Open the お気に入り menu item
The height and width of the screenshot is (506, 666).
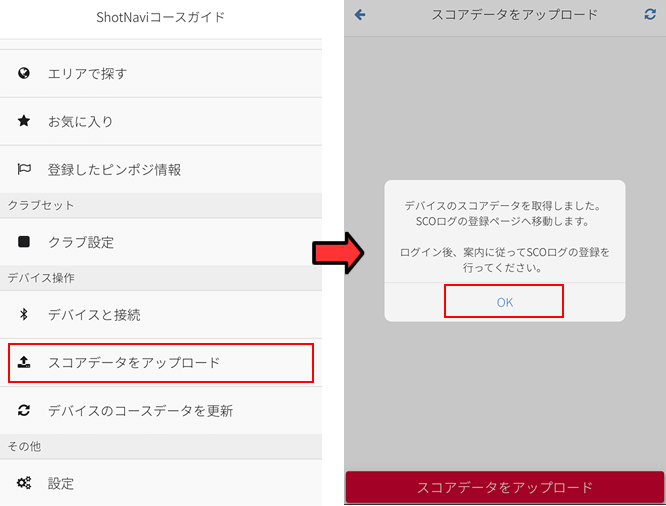coord(80,121)
